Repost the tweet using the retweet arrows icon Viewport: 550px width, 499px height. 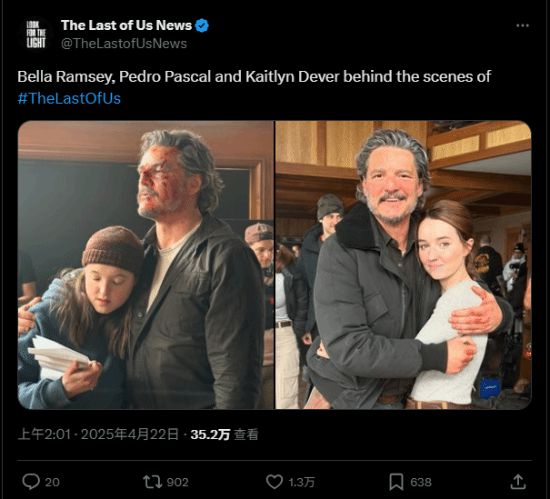click(x=153, y=482)
